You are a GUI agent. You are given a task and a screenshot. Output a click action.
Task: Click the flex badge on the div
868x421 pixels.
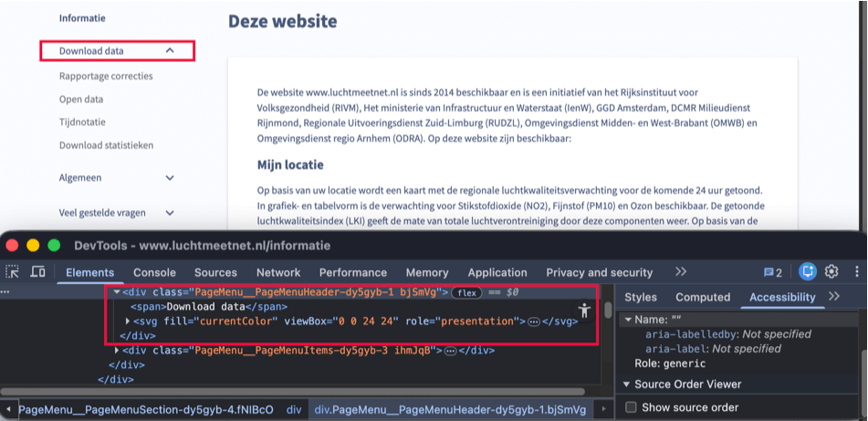click(x=466, y=292)
